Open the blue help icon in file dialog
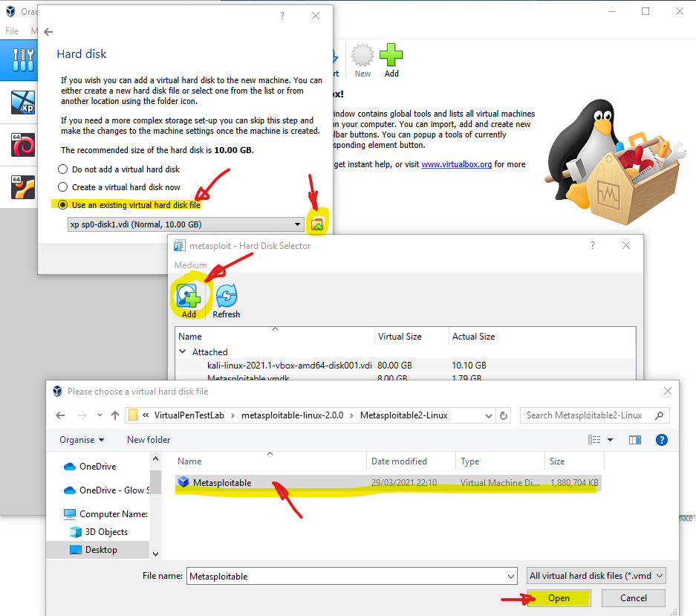 tap(661, 440)
